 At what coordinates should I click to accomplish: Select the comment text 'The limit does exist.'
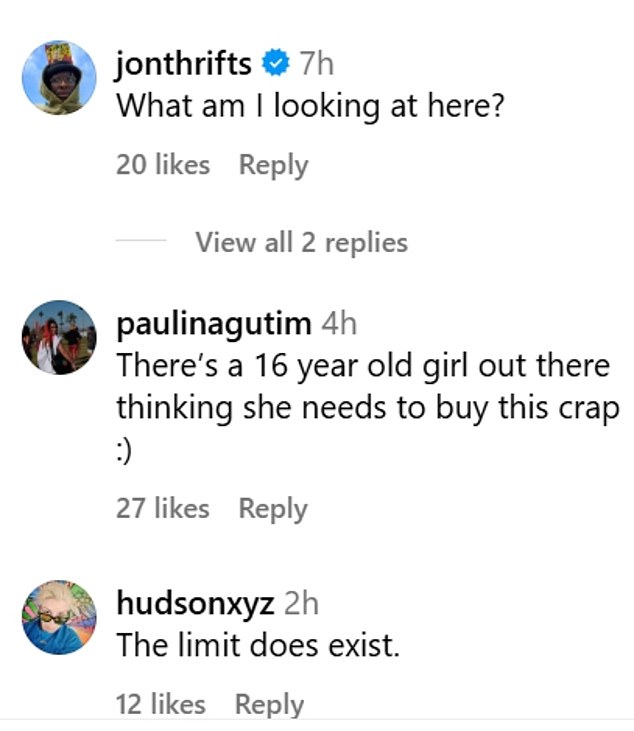(x=258, y=646)
